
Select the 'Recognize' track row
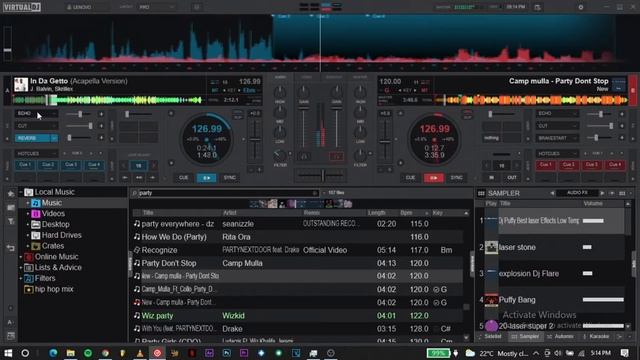click(298, 250)
